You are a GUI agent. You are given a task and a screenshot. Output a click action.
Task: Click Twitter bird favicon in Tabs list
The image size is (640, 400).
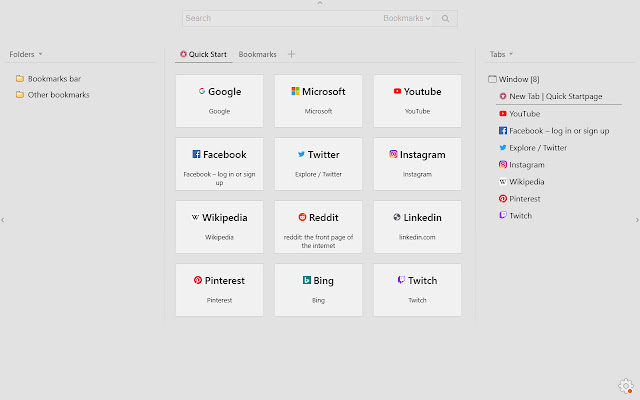pos(503,147)
